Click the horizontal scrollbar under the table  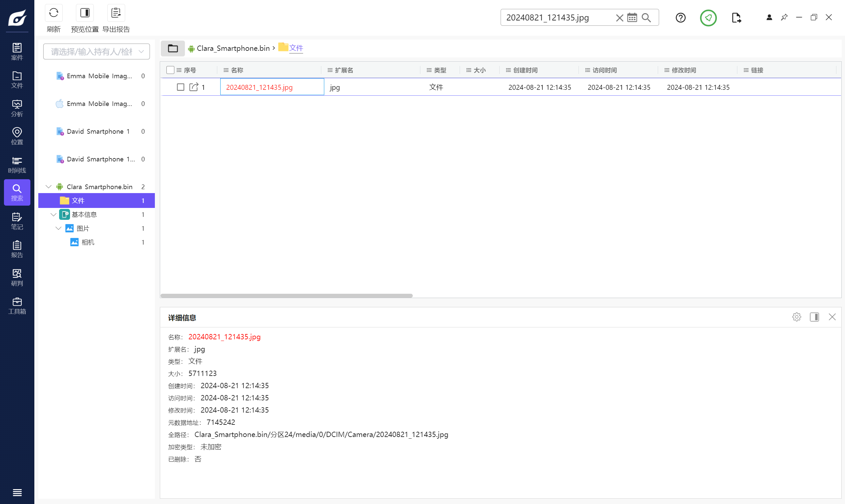click(x=286, y=296)
